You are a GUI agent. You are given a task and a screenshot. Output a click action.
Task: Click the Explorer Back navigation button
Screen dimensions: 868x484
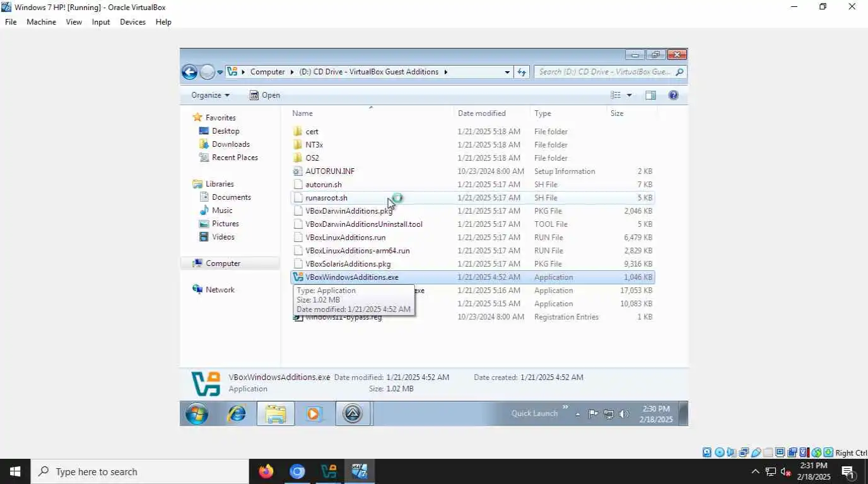[189, 72]
